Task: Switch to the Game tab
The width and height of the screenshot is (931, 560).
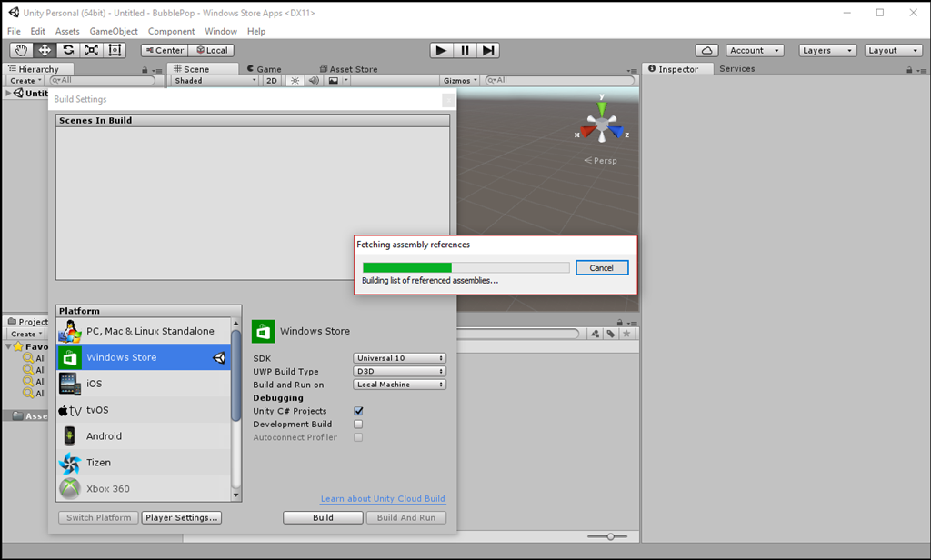Action: tap(265, 69)
